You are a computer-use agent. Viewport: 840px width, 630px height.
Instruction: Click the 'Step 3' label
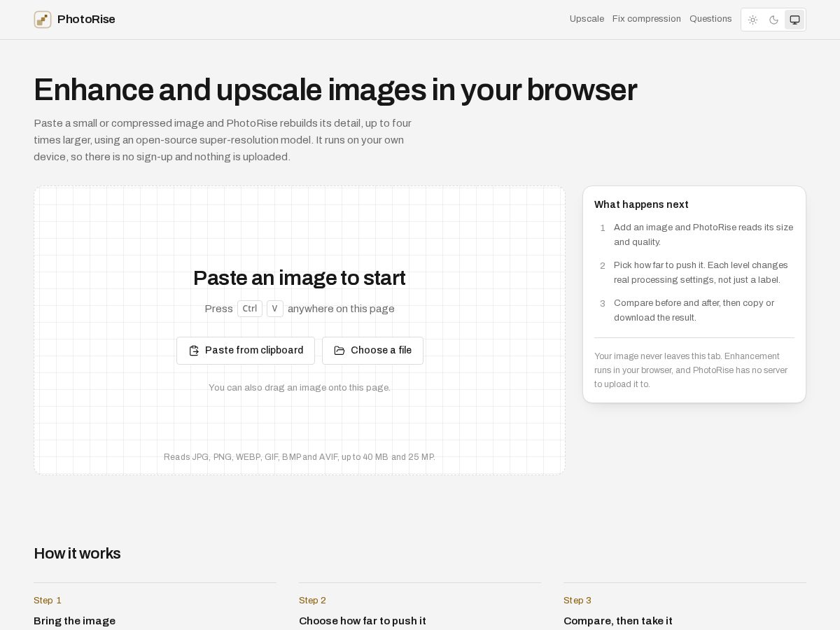577,601
